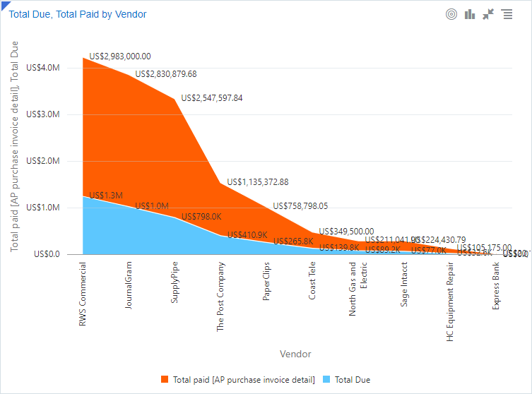Click the collapse arrows icon

coord(488,14)
